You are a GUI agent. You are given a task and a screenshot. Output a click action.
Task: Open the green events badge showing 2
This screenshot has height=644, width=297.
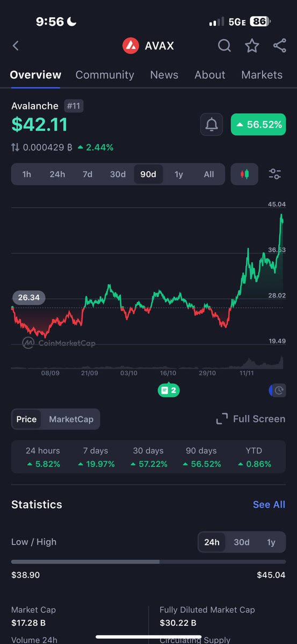click(169, 390)
